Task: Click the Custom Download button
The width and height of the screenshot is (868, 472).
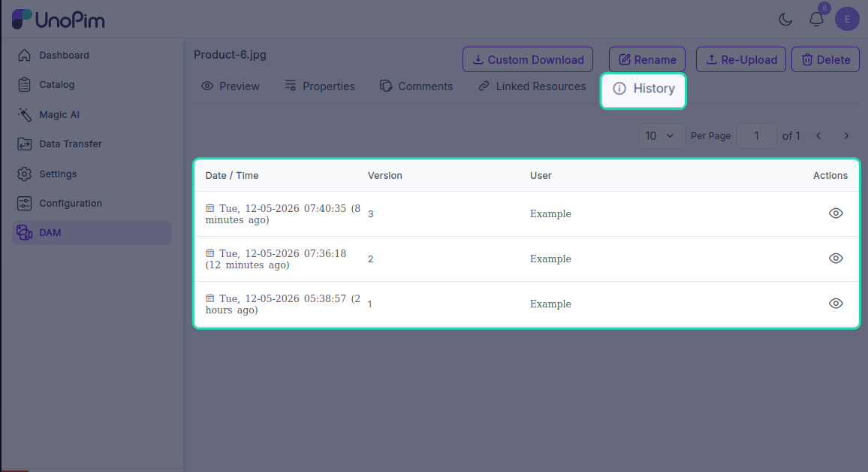Action: tap(528, 59)
